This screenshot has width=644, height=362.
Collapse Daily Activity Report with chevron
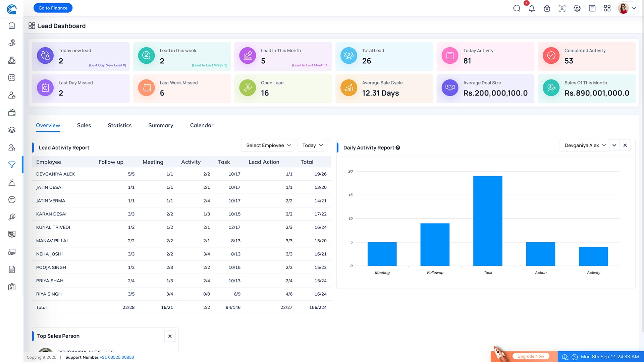[x=614, y=145]
